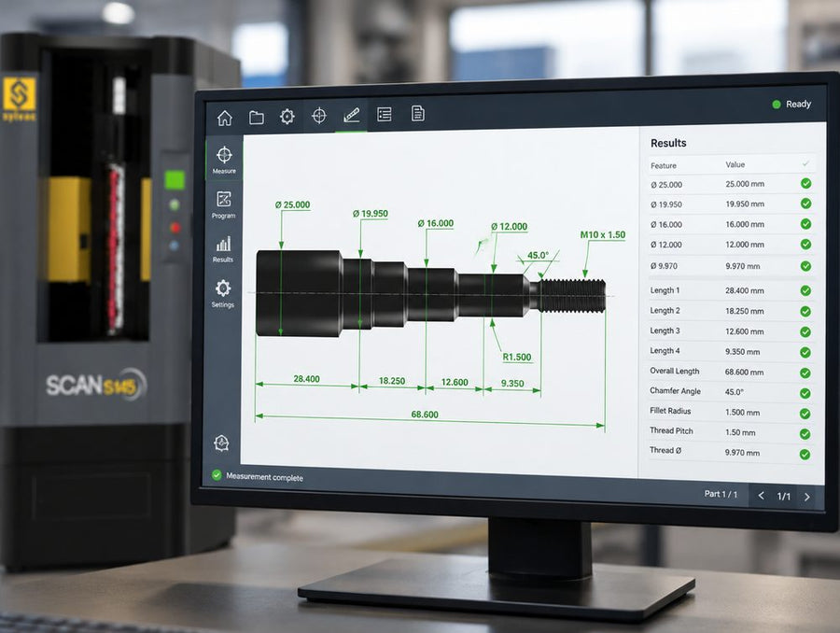
Task: Open the list view icon in top toolbar
Action: point(385,114)
